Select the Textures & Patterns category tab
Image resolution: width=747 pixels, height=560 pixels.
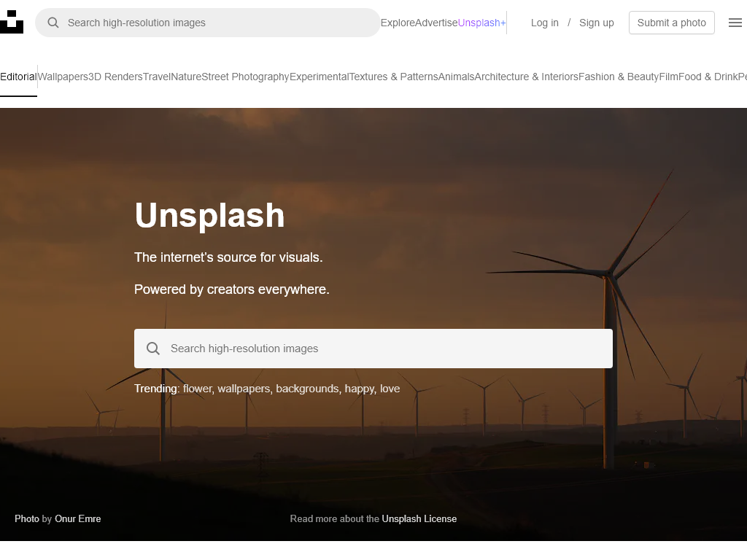point(393,77)
